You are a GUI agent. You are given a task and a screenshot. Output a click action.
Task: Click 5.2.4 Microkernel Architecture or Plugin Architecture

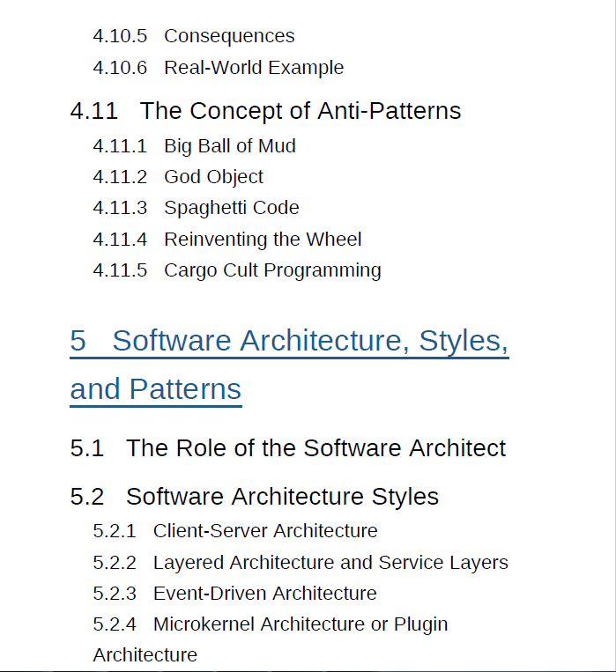click(300, 624)
